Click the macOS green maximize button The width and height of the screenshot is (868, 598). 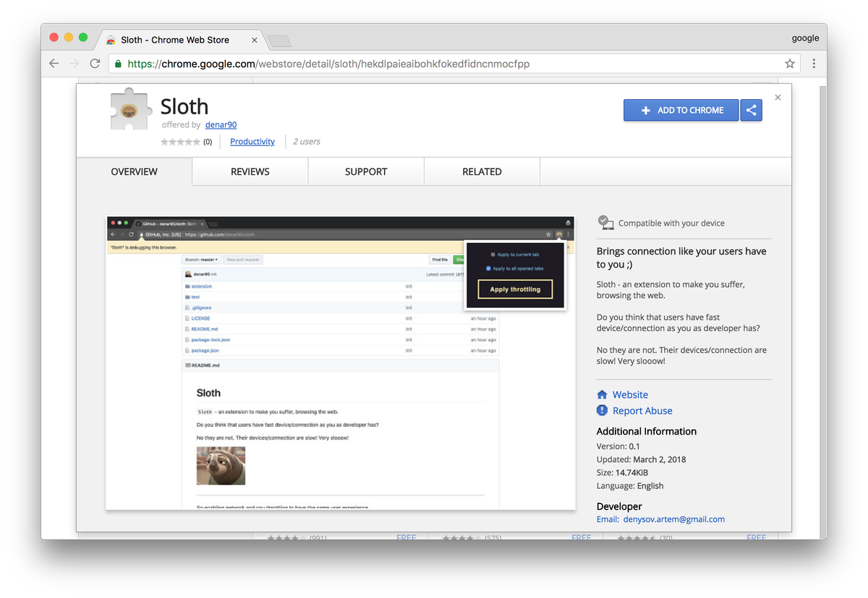83,38
